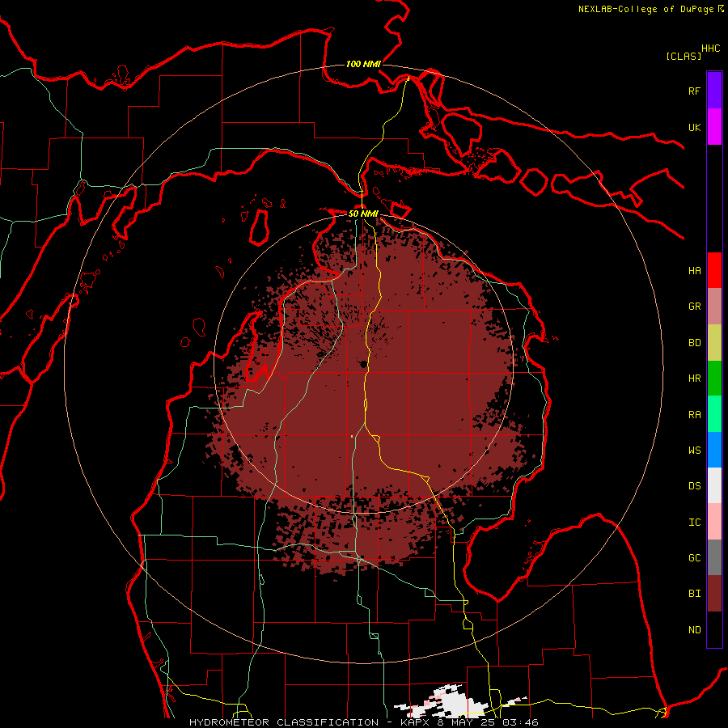Click the RF purple legend swatch
Viewport: 728px width, 728px height.
[714, 91]
